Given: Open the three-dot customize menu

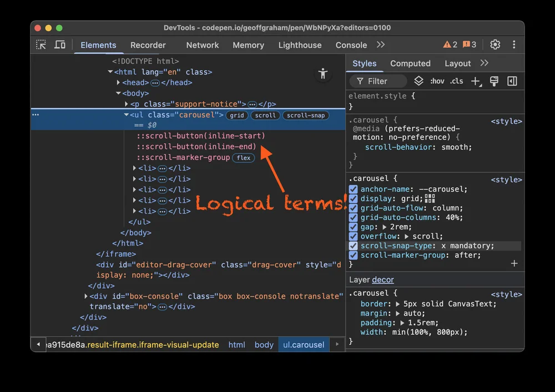Looking at the screenshot, I should pyautogui.click(x=514, y=44).
